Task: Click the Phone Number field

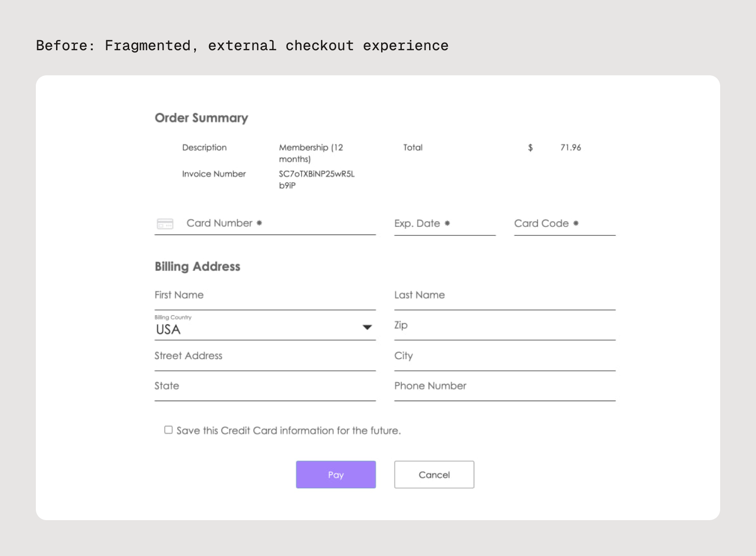Action: [x=504, y=386]
